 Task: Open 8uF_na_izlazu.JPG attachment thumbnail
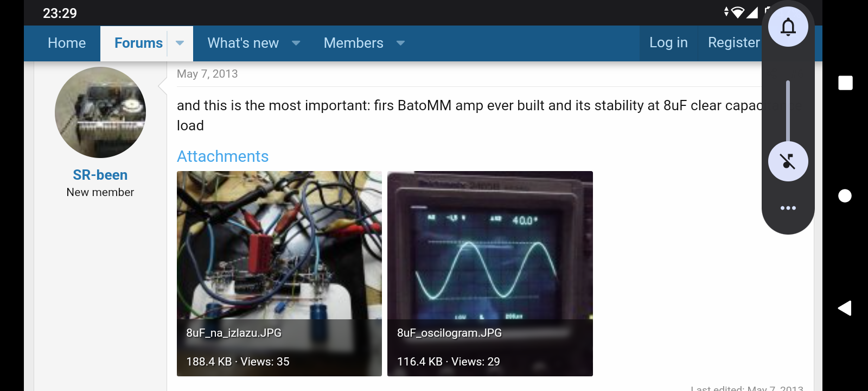click(279, 274)
